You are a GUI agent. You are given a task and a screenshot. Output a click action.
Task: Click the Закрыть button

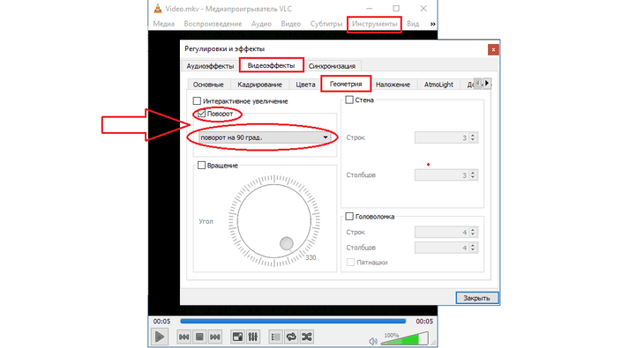coord(477,298)
